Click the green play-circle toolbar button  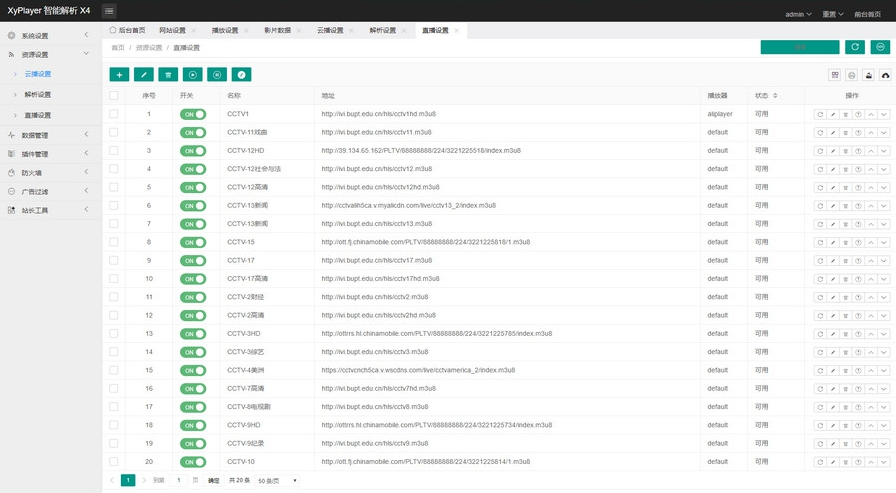[192, 74]
